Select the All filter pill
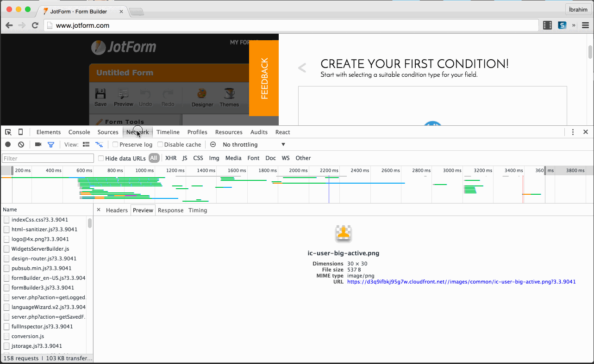 tap(154, 158)
